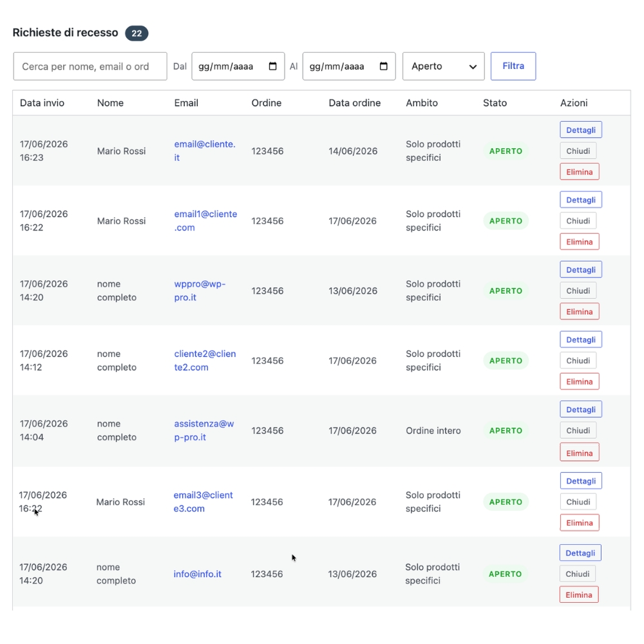The image size is (644, 644).
Task: Click the Filtra button
Action: pos(513,66)
